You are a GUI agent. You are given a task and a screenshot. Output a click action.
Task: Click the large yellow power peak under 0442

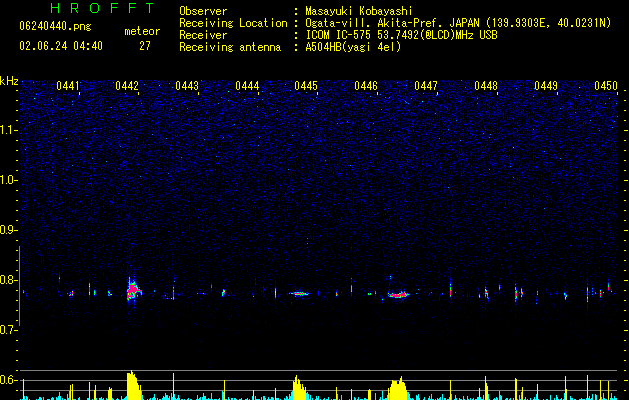[134, 385]
